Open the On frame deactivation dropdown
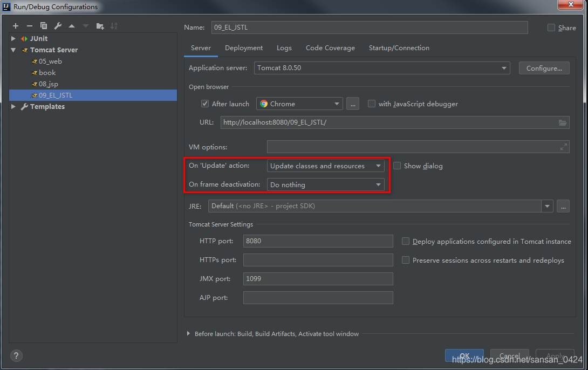 click(x=325, y=184)
